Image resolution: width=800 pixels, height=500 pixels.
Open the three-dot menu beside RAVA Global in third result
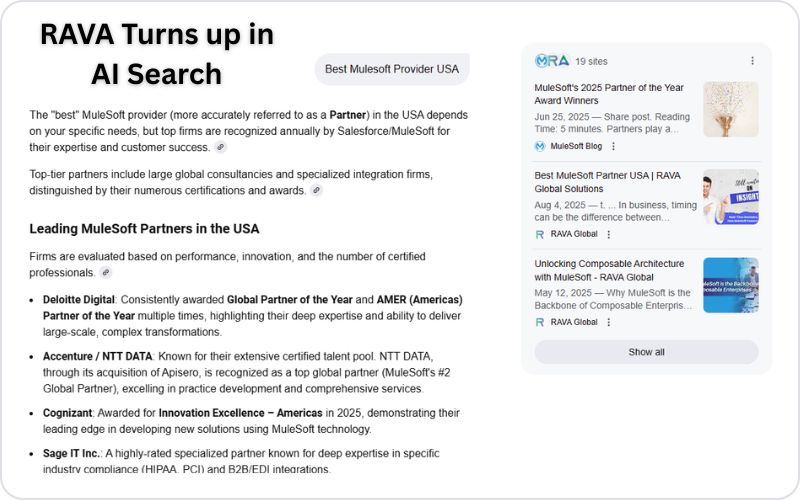[607, 322]
